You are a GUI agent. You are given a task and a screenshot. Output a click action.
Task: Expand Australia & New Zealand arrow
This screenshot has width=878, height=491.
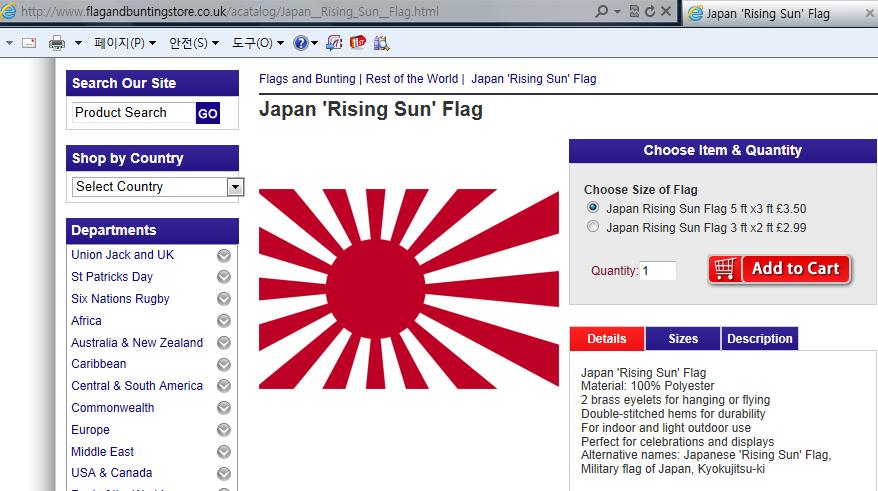[224, 343]
